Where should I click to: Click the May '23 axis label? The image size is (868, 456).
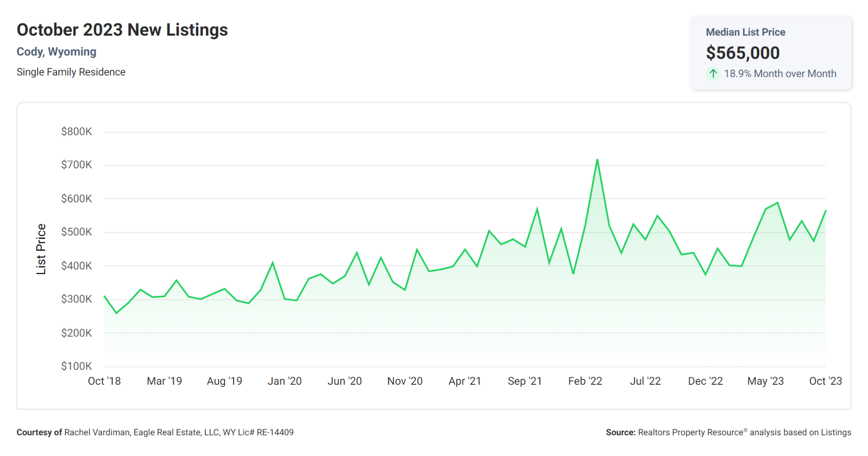(765, 381)
